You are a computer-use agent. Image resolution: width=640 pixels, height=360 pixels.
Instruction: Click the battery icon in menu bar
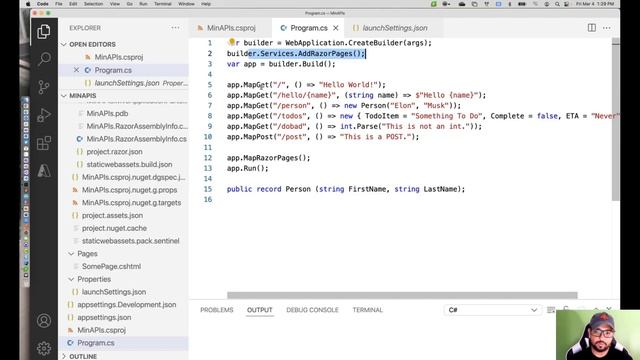pos(522,4)
